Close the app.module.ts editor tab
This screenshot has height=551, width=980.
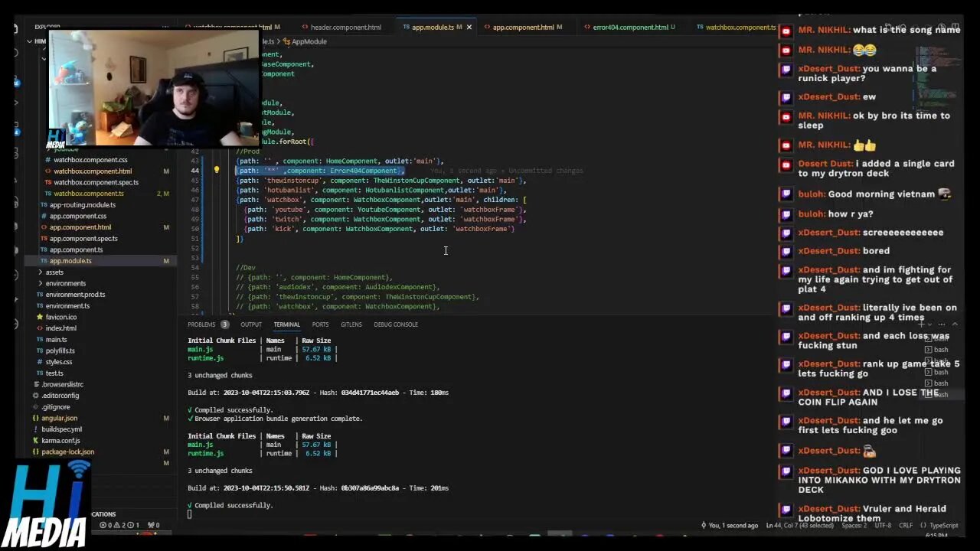tap(469, 28)
